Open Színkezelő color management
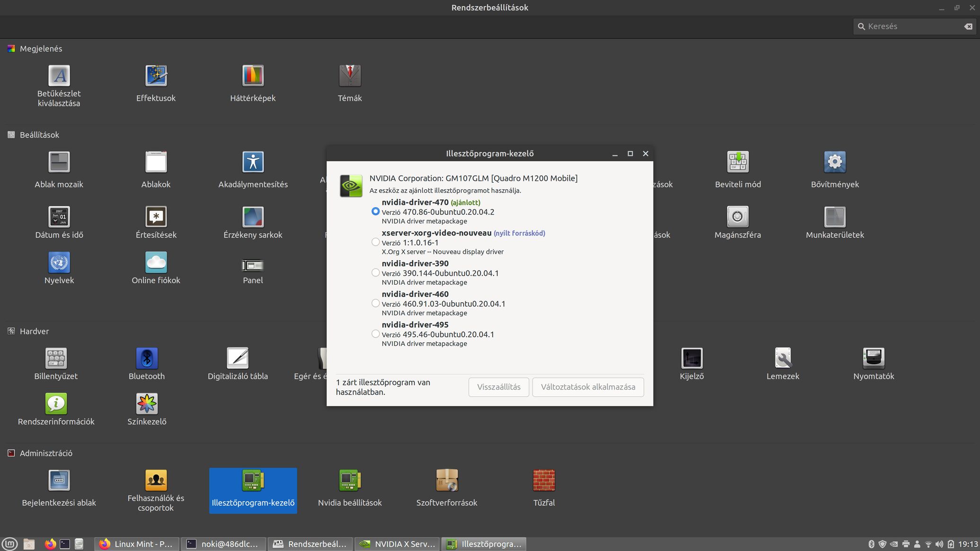This screenshot has height=551, width=980. tap(147, 410)
